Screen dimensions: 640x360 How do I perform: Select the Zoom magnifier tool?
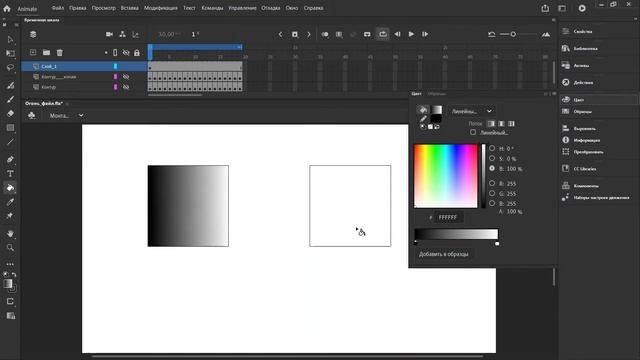click(x=10, y=247)
